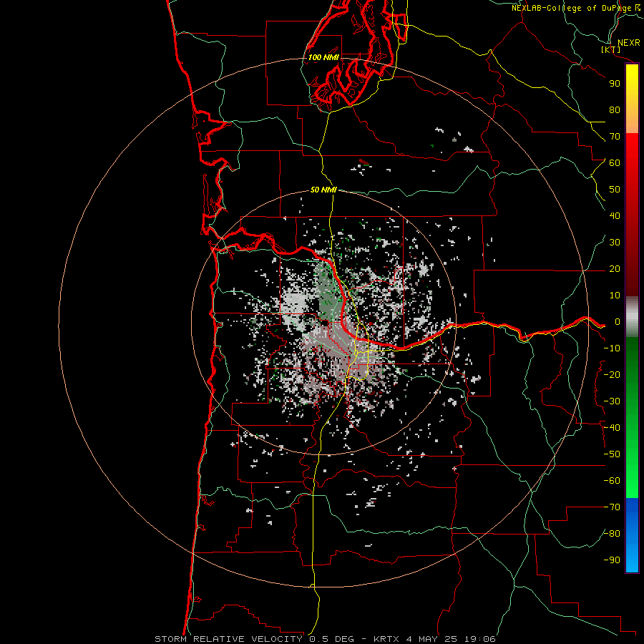Select the '-70' value on velocity scale

pos(612,507)
